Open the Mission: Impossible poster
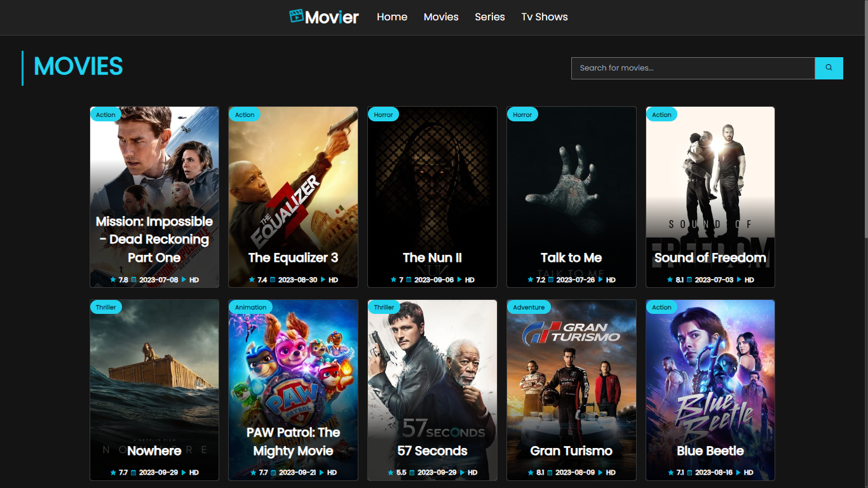 coord(154,197)
